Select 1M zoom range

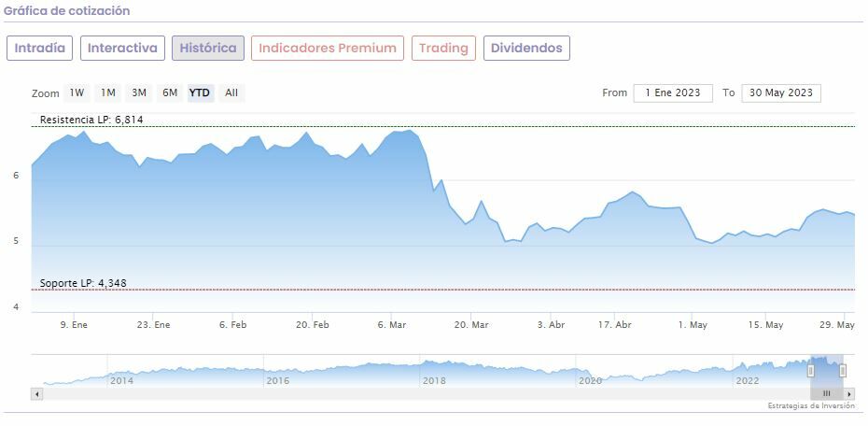point(108,92)
